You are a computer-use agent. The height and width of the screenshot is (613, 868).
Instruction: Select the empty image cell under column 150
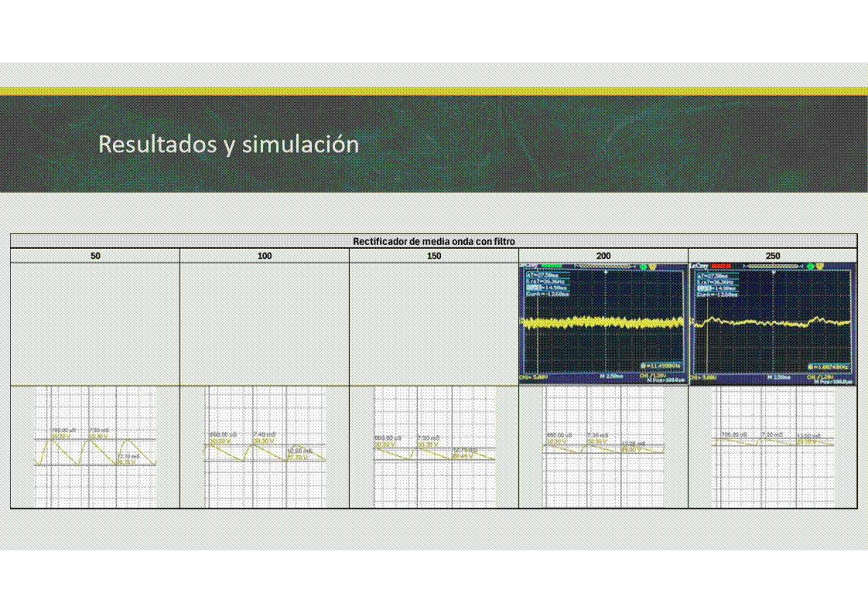[434, 324]
